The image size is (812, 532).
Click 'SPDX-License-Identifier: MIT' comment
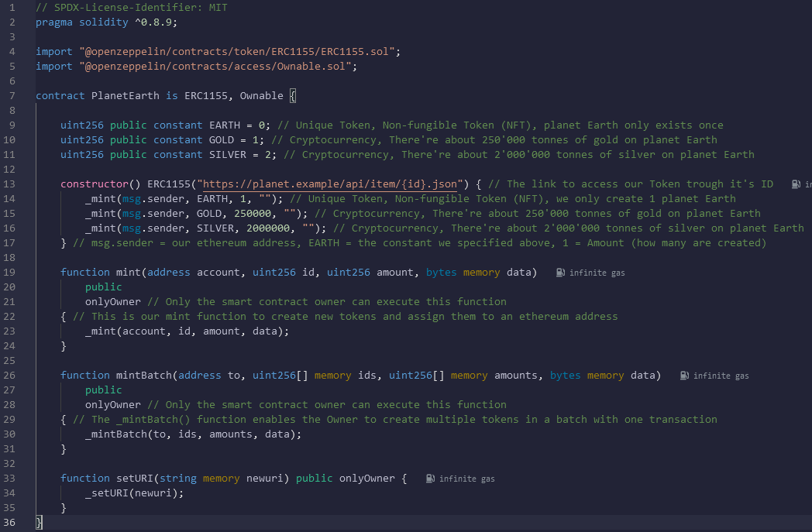tap(132, 8)
